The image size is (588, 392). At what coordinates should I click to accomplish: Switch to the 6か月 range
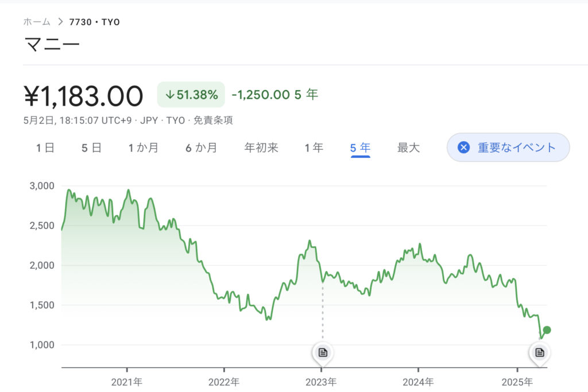point(202,148)
